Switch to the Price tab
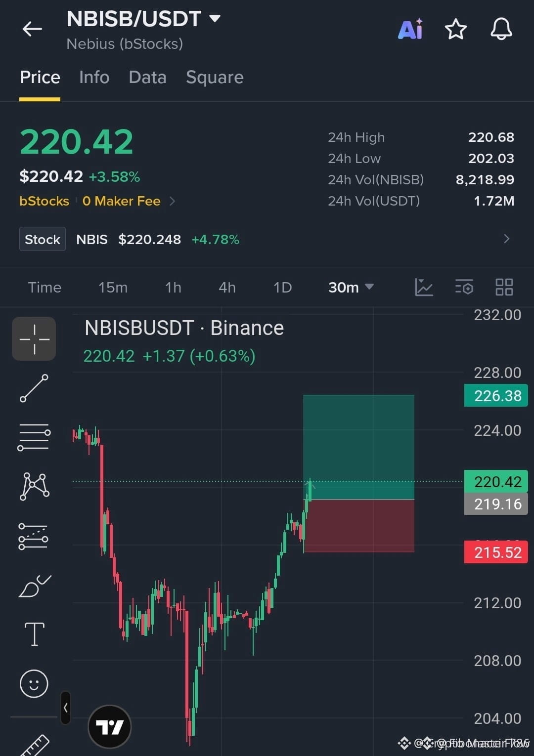 tap(40, 78)
